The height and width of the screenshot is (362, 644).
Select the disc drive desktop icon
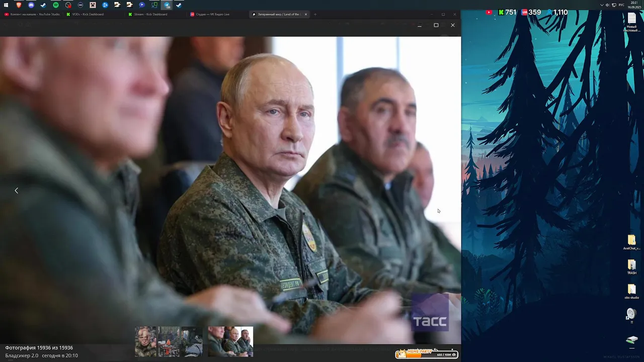click(631, 315)
